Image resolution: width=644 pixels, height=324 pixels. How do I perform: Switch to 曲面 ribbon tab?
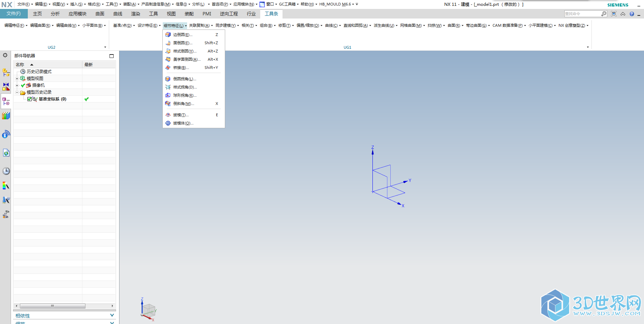click(x=100, y=14)
